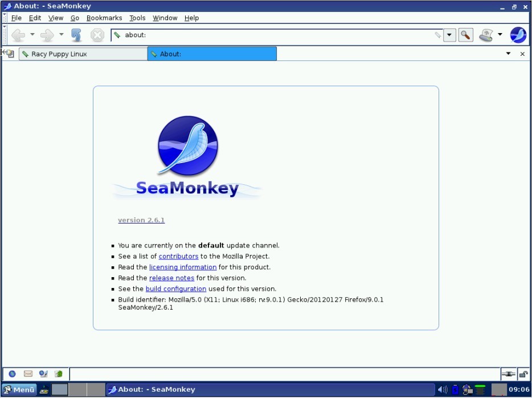This screenshot has width=532, height=398.
Task: Collapse the menu bar using its grippy
Action: [x=5, y=18]
